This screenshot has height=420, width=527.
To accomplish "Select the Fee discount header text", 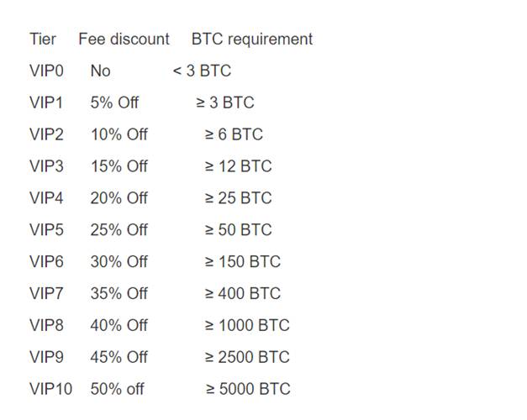I will point(124,39).
